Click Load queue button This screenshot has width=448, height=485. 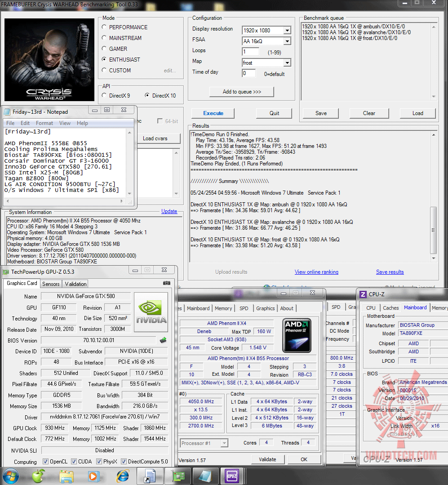tap(418, 113)
